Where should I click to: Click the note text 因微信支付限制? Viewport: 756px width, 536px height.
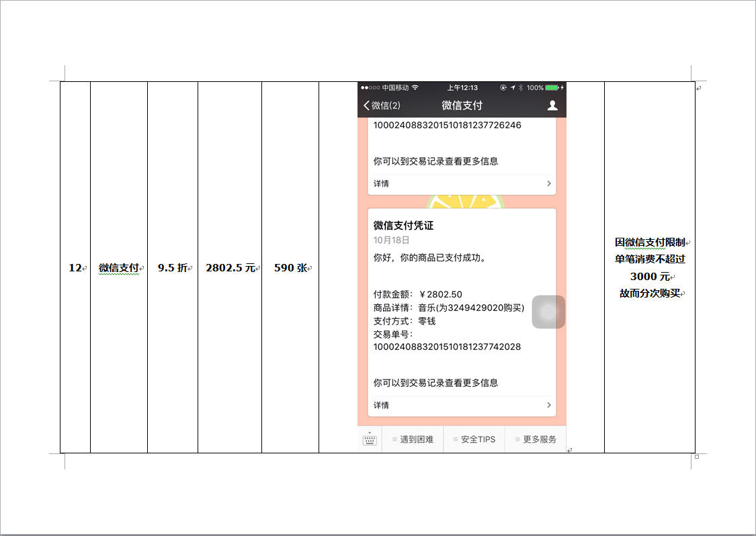click(650, 242)
